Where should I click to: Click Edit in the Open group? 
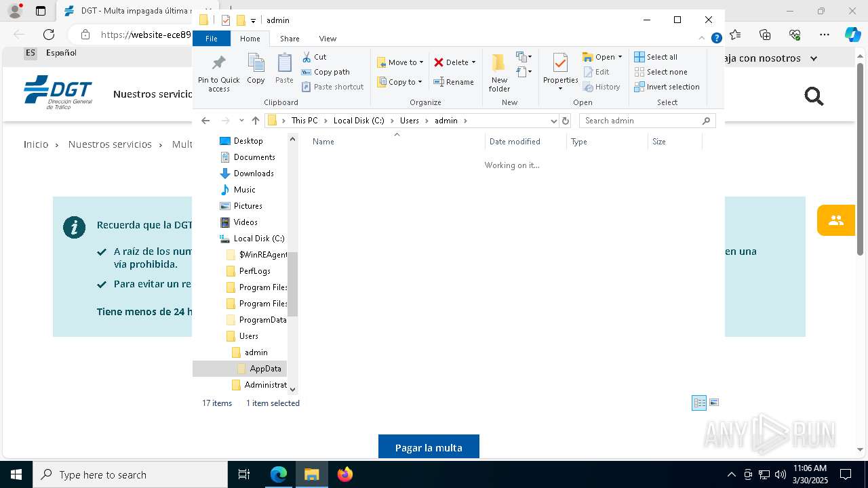click(596, 72)
